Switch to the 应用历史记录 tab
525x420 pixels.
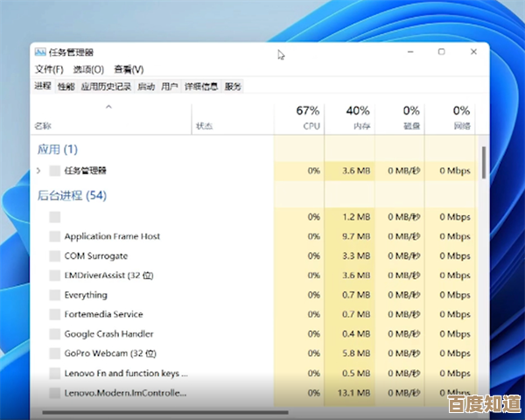[x=106, y=87]
